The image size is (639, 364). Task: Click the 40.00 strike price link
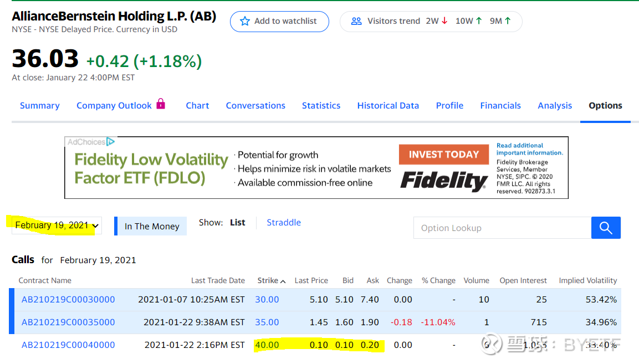point(267,345)
